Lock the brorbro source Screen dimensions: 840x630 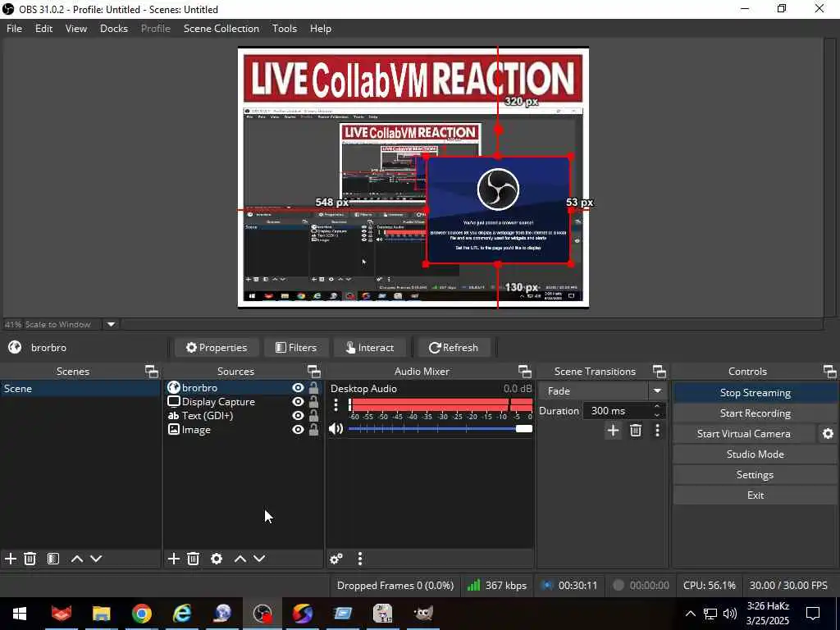pyautogui.click(x=314, y=387)
